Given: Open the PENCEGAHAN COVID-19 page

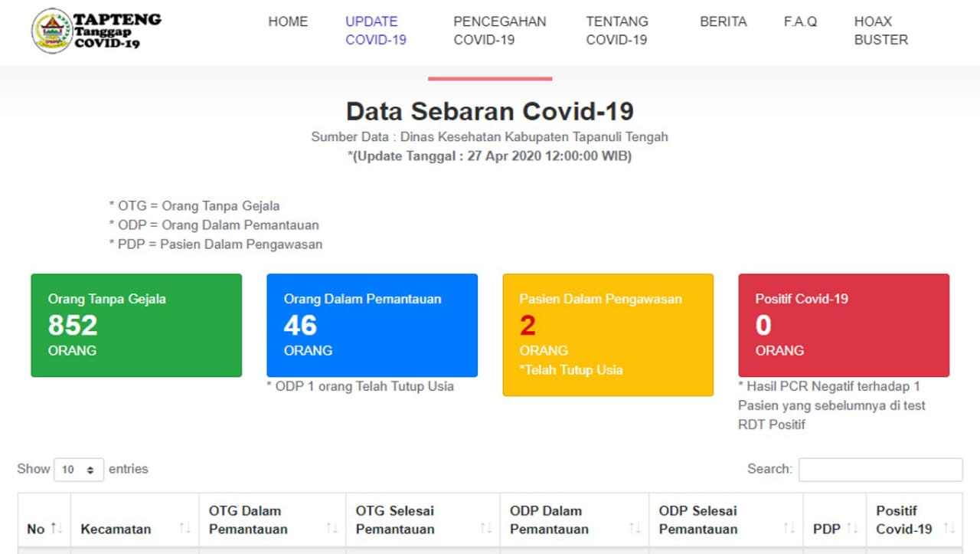Looking at the screenshot, I should pyautogui.click(x=499, y=31).
